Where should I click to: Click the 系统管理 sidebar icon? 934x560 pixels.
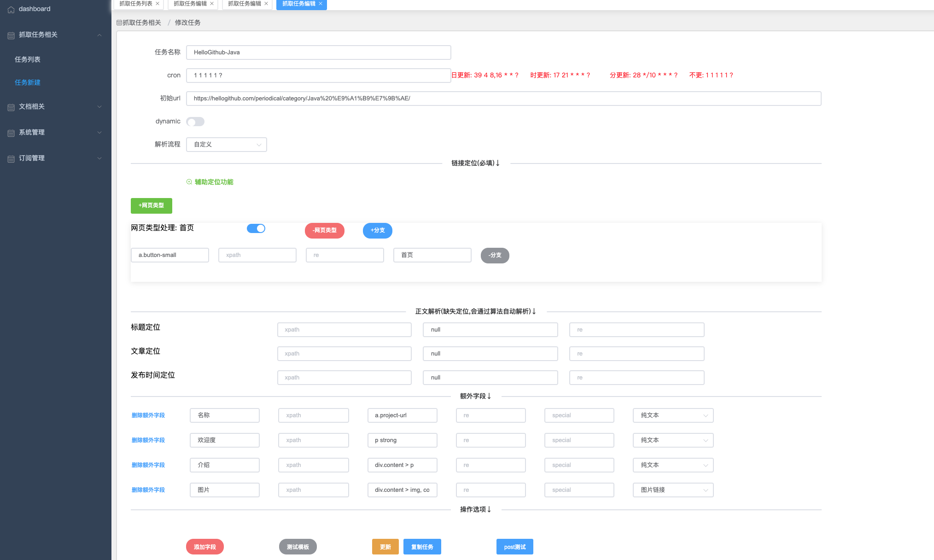[x=11, y=133]
